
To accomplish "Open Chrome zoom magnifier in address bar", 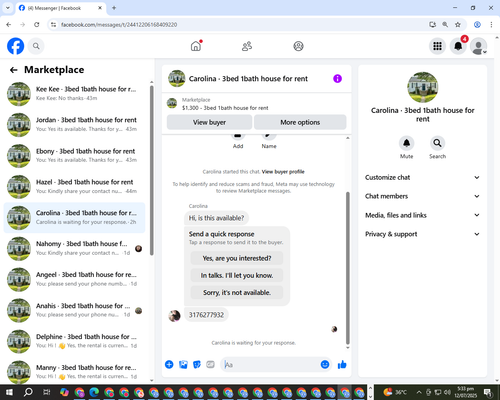I will pos(445,24).
